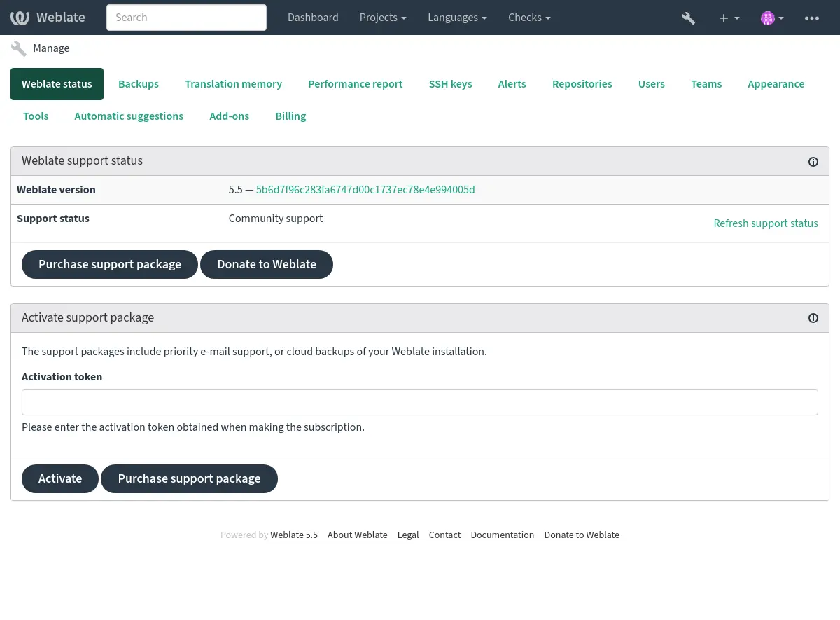Screen dimensions: 840x620
Task: Open the Automatic suggestions tab
Action: click(129, 116)
